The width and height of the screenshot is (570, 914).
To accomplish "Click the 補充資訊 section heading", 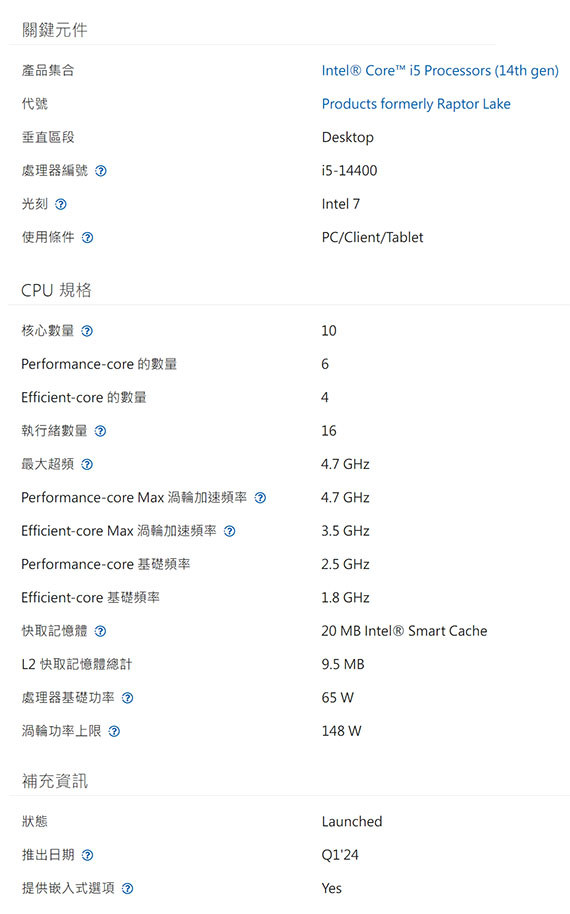I will click(x=55, y=781).
